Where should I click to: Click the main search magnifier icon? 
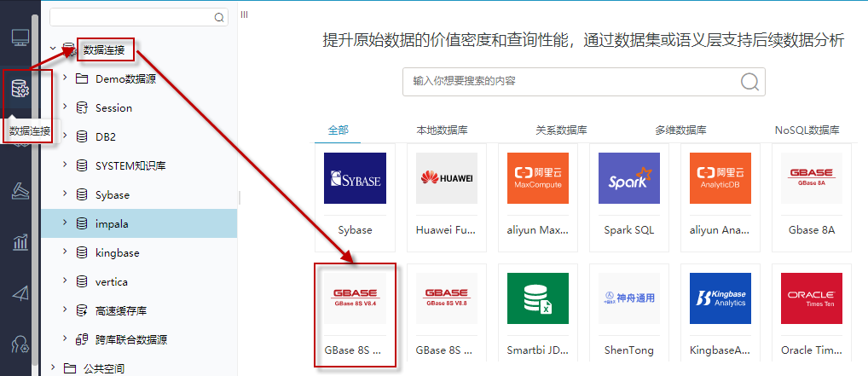click(x=749, y=81)
